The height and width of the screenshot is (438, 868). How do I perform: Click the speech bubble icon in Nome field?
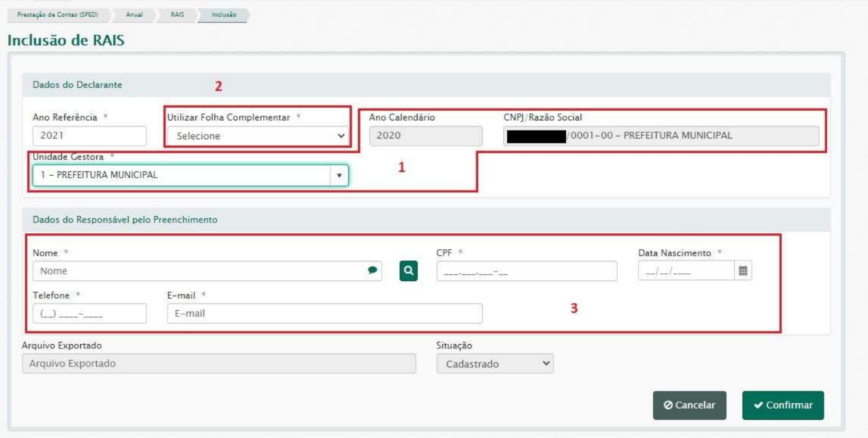point(373,271)
